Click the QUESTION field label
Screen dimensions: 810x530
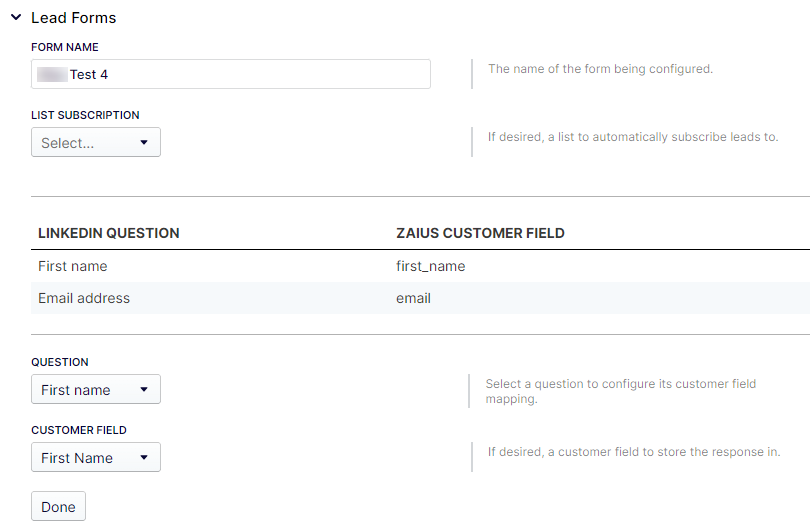(x=60, y=362)
